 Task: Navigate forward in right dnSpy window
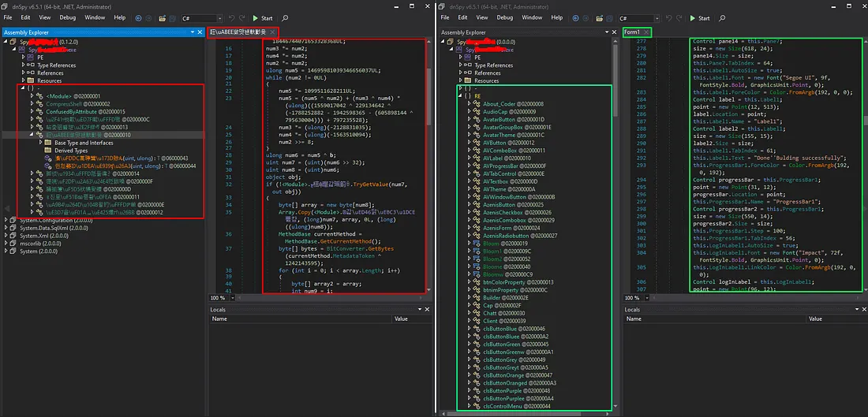(586, 18)
